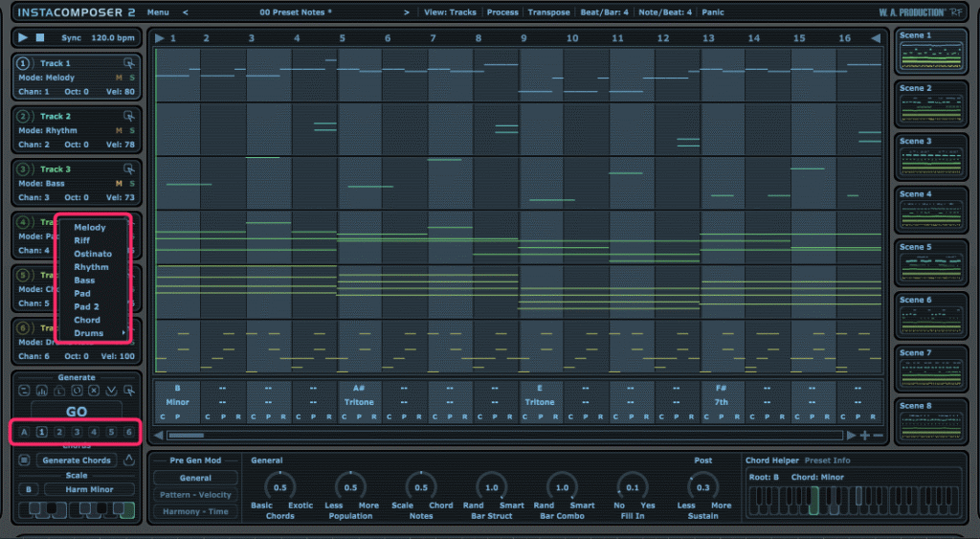Open the Harm Minor scale dropdown

point(89,489)
